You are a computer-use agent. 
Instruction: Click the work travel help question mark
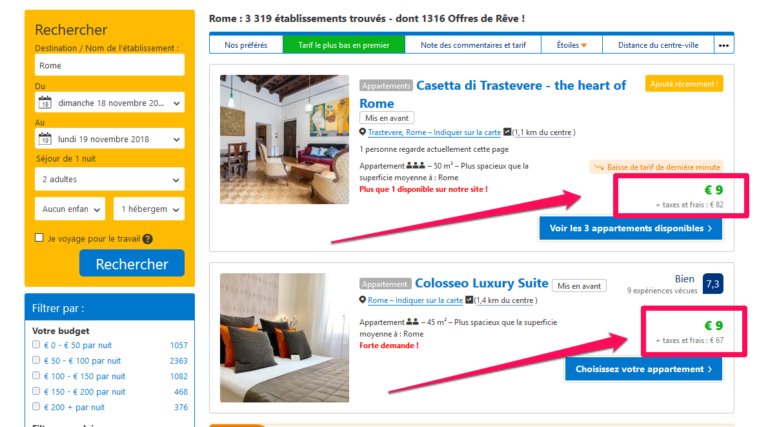147,239
